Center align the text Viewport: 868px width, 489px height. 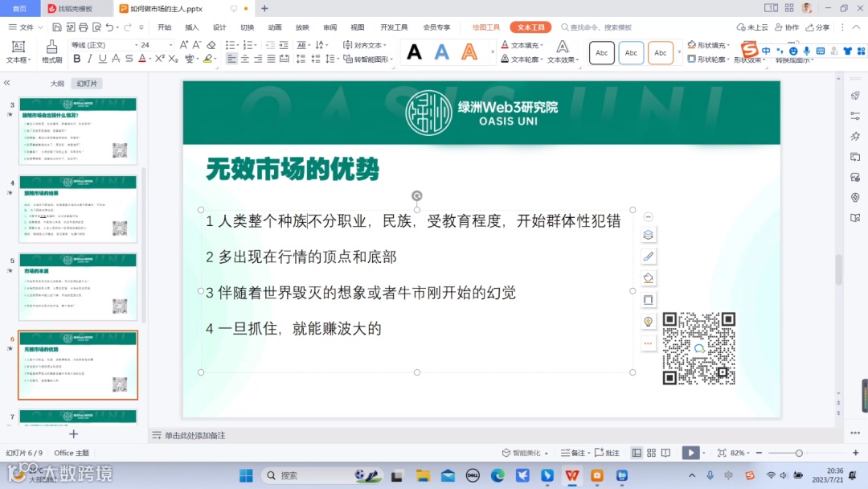pyautogui.click(x=244, y=59)
